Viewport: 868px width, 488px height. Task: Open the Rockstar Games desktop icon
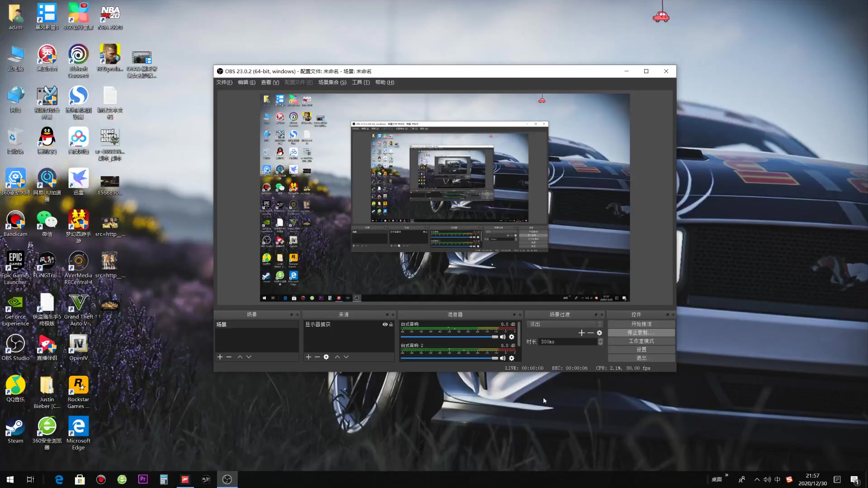[78, 392]
